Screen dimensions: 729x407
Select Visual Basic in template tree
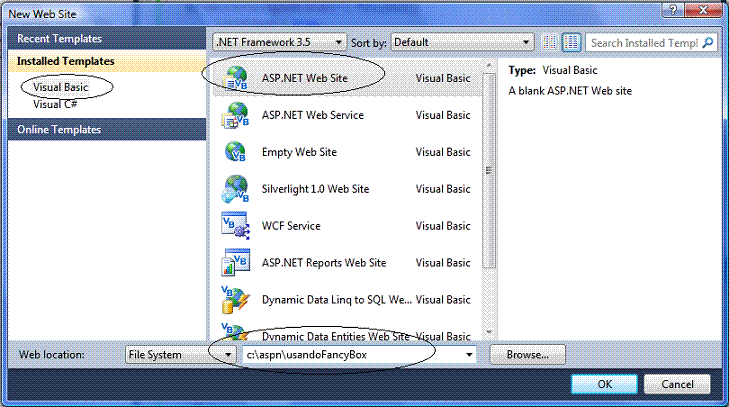coord(60,87)
